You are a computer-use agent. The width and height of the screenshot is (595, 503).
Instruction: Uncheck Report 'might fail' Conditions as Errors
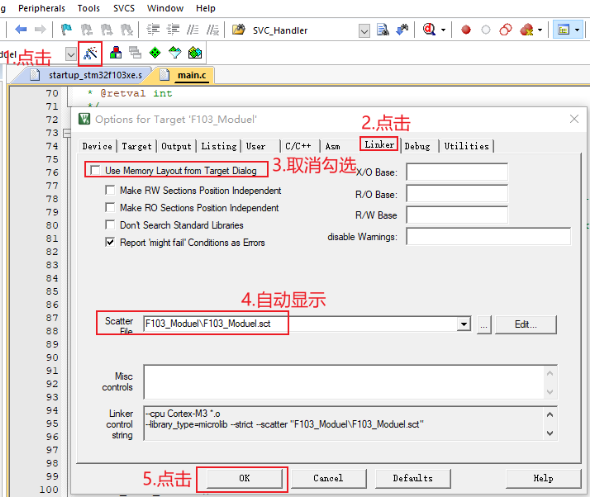110,242
